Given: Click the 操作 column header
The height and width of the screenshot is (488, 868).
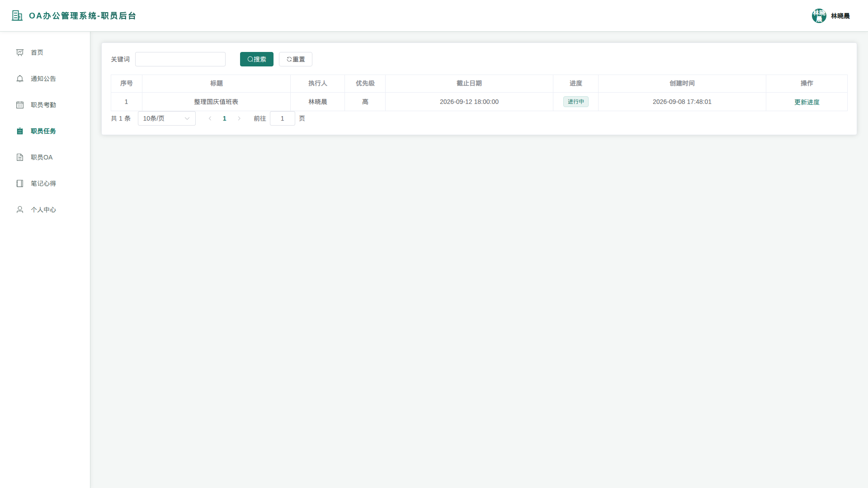Looking at the screenshot, I should click(x=807, y=83).
